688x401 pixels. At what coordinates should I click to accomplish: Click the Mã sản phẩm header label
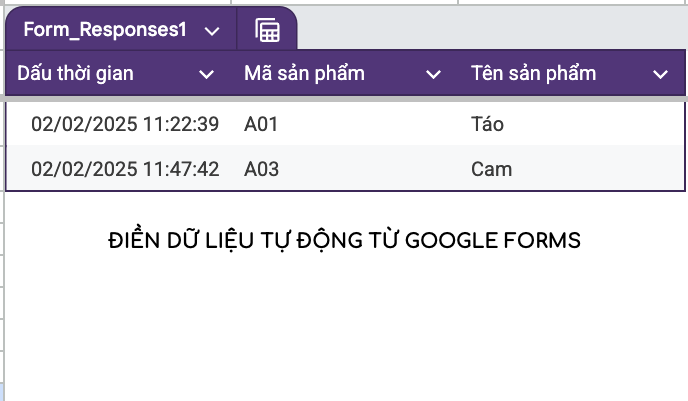(x=304, y=73)
